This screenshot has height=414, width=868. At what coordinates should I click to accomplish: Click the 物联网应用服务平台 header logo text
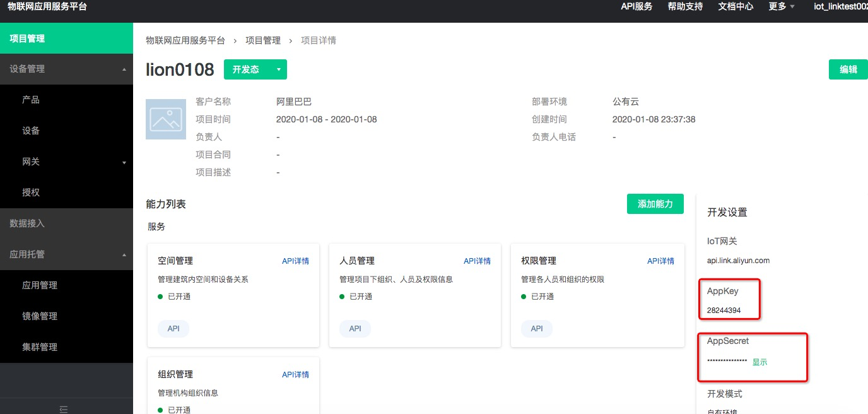(47, 7)
